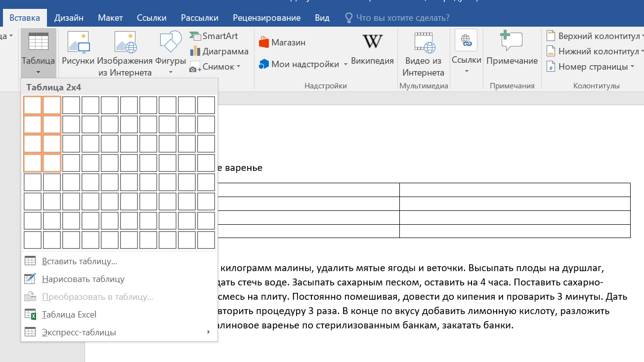Switch to the Макет tab

[x=110, y=18]
